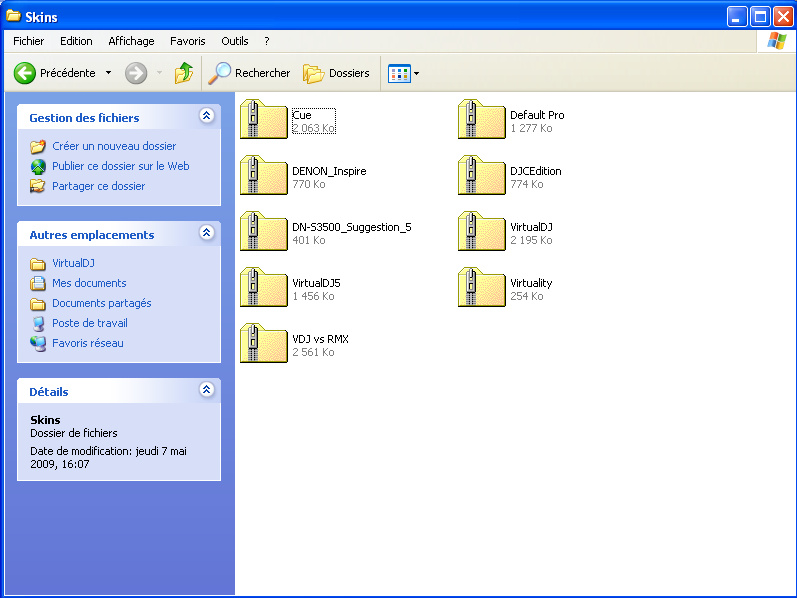
Task: Select the DJCEdition zip archive icon
Action: 481,177
